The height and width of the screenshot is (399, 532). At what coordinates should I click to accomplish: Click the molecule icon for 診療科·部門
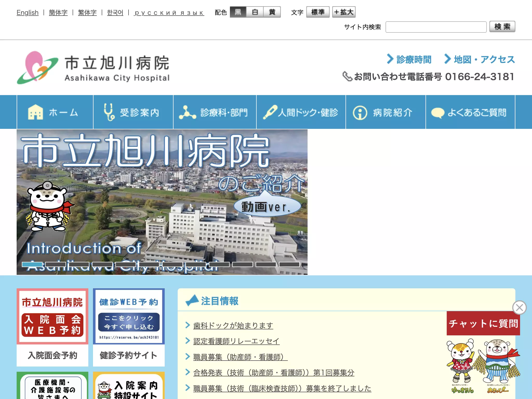click(187, 112)
